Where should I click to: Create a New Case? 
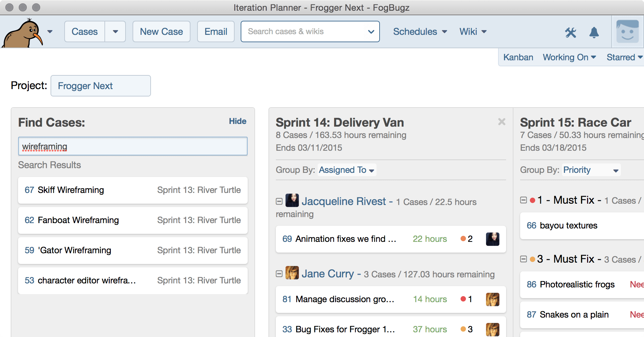click(x=161, y=31)
